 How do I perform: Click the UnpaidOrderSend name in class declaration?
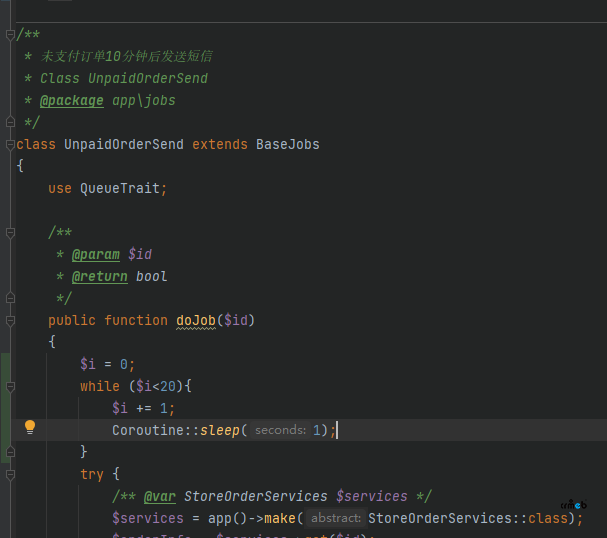124,144
